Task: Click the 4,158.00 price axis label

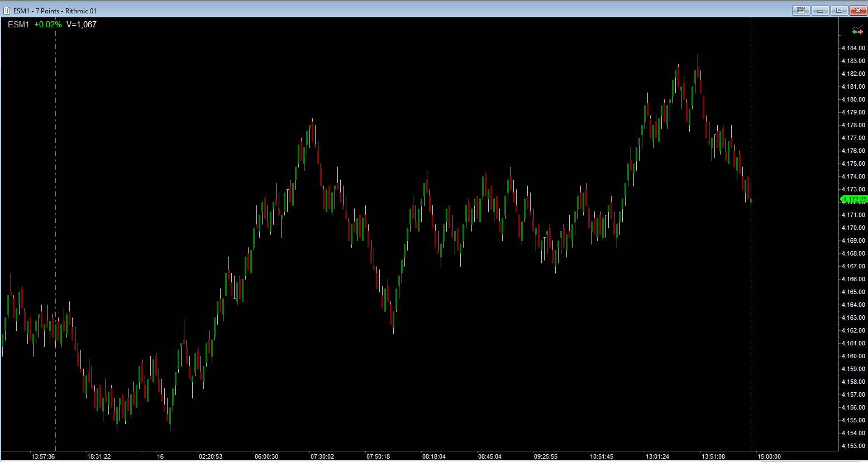Action: click(853, 382)
